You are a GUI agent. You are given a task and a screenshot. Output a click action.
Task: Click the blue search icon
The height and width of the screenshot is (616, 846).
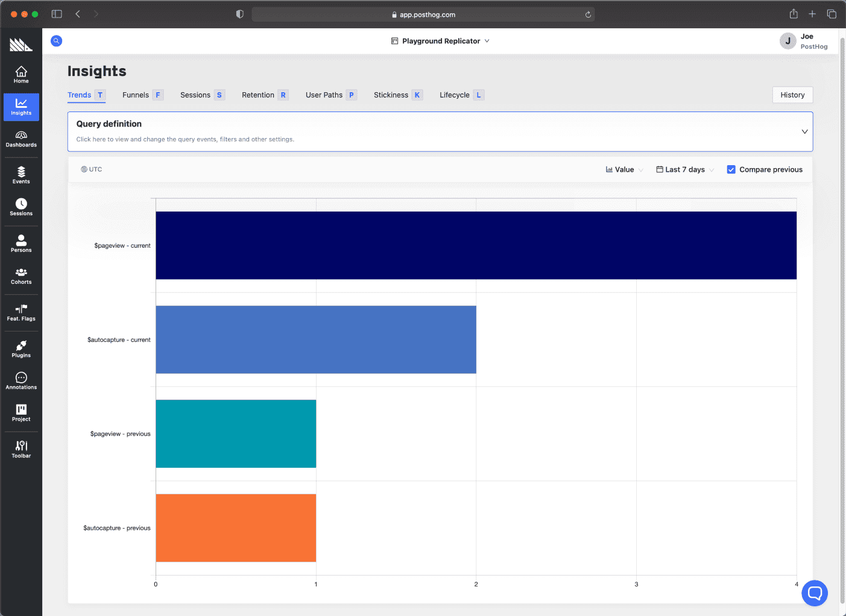(56, 41)
